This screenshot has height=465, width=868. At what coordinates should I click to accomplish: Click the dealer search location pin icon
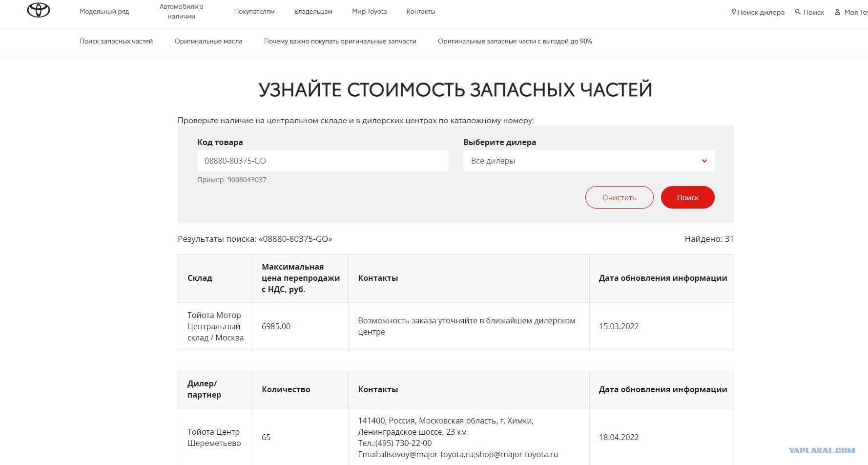tap(733, 12)
